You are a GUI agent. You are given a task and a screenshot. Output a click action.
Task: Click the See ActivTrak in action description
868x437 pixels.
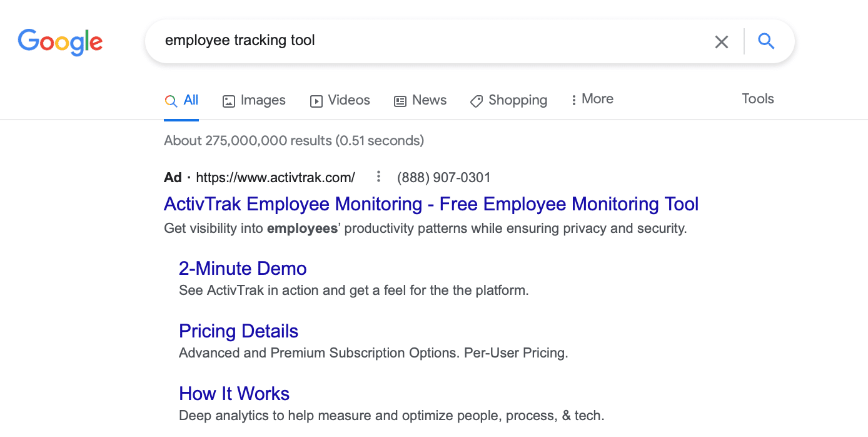coord(354,290)
